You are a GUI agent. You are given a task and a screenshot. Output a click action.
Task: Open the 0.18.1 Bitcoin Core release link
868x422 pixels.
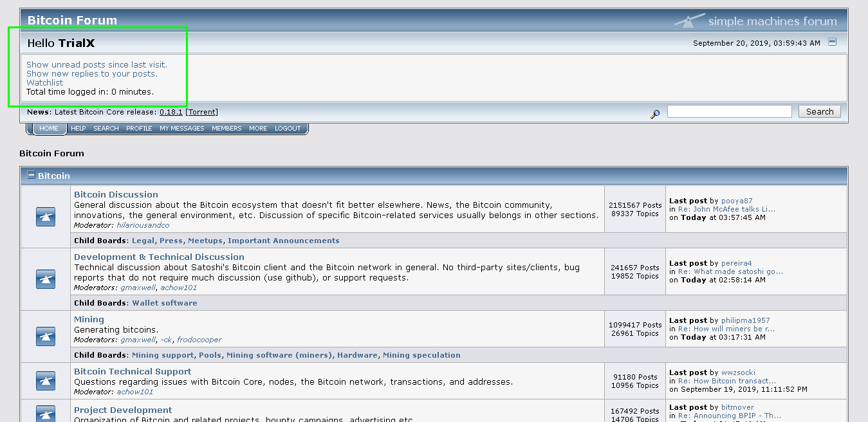pyautogui.click(x=171, y=112)
